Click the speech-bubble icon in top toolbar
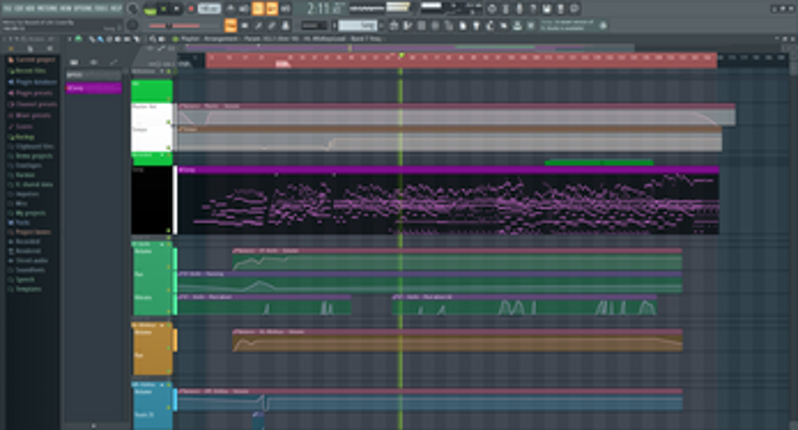This screenshot has width=798, height=430. click(x=574, y=9)
